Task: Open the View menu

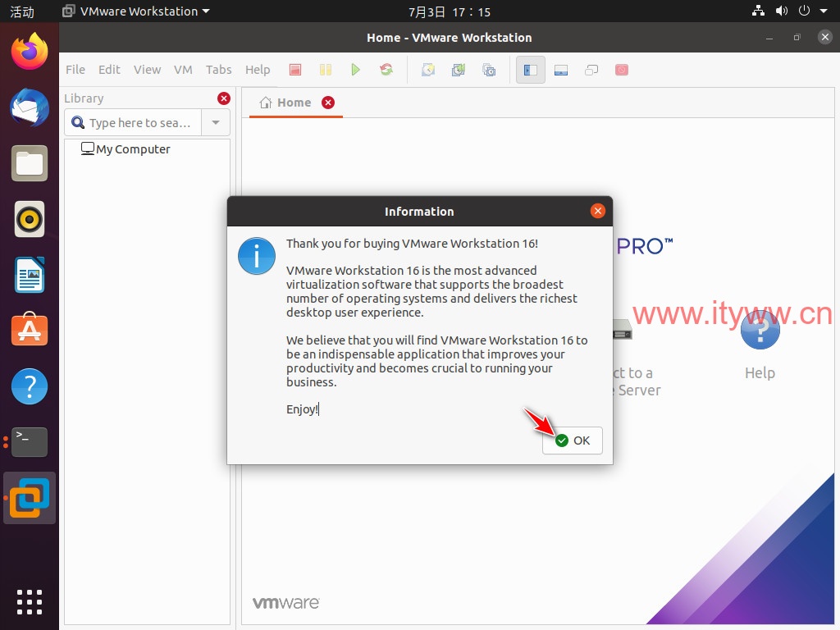Action: pyautogui.click(x=148, y=70)
